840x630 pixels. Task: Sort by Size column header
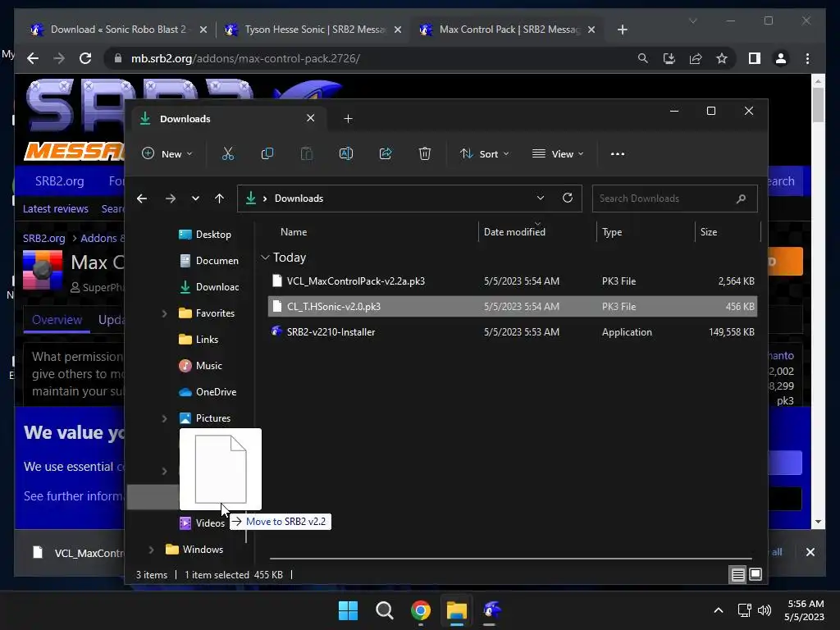(x=708, y=232)
